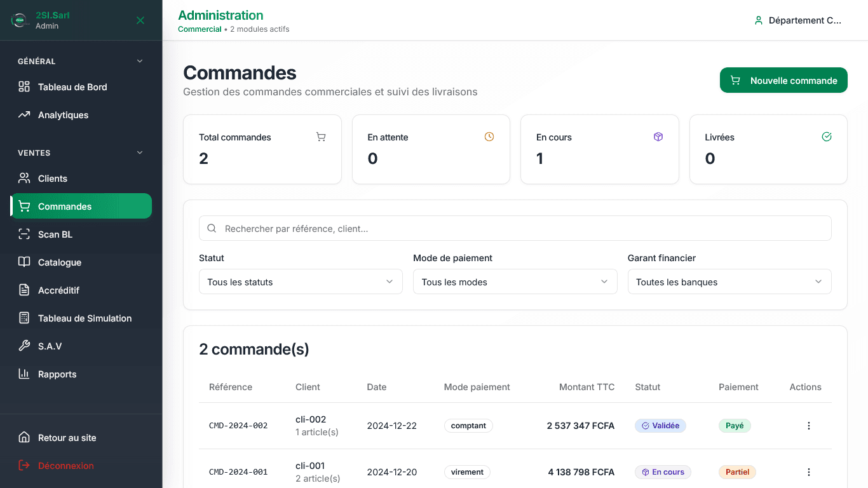Select reference CMD-2024-002
Viewport: 868px width, 488px height.
pos(238,426)
